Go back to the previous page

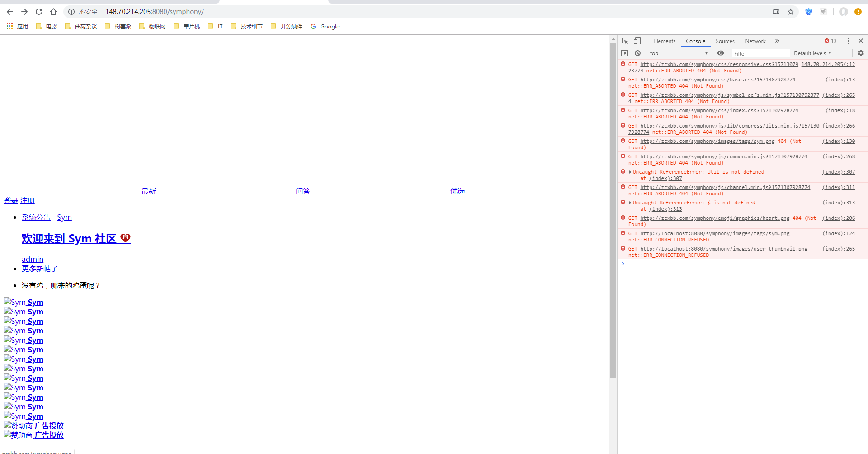click(x=10, y=12)
